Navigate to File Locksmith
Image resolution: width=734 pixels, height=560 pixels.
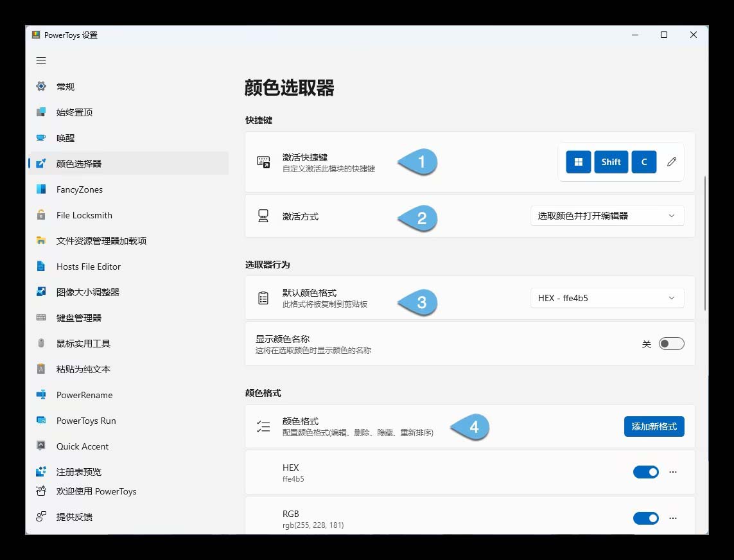click(128, 215)
